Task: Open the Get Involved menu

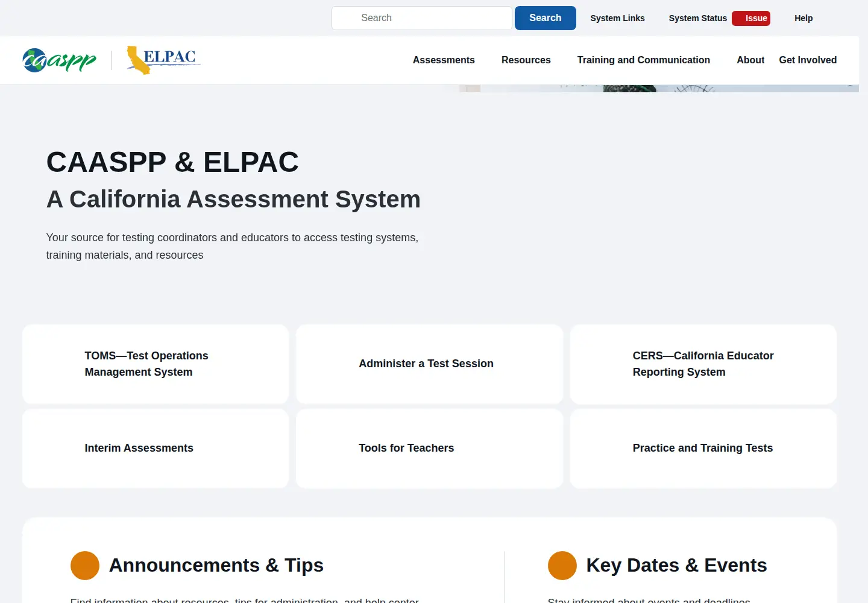Action: pos(808,60)
